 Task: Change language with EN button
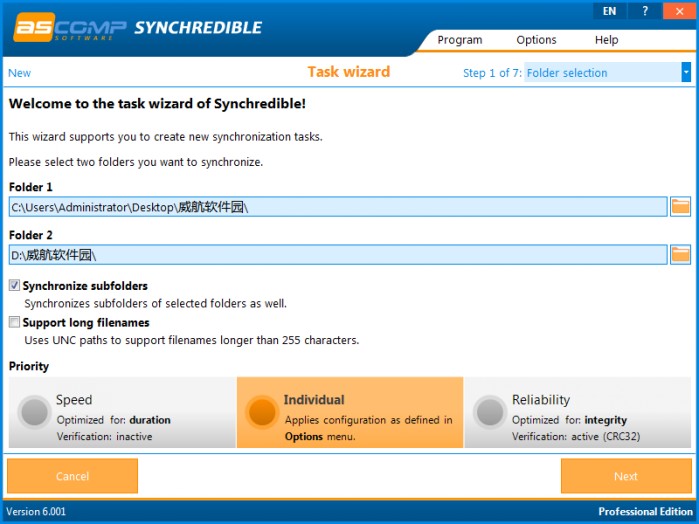point(609,11)
